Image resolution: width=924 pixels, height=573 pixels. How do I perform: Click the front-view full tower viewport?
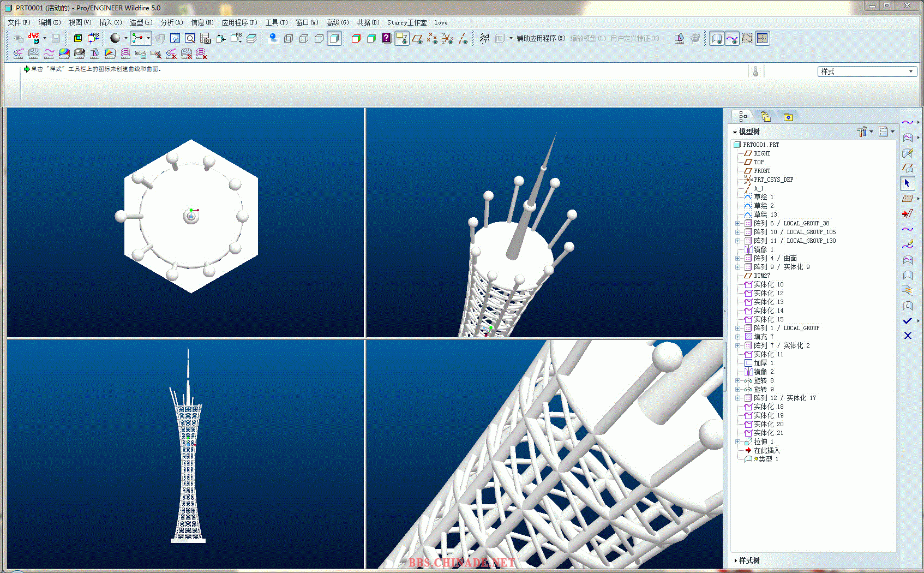click(x=185, y=453)
